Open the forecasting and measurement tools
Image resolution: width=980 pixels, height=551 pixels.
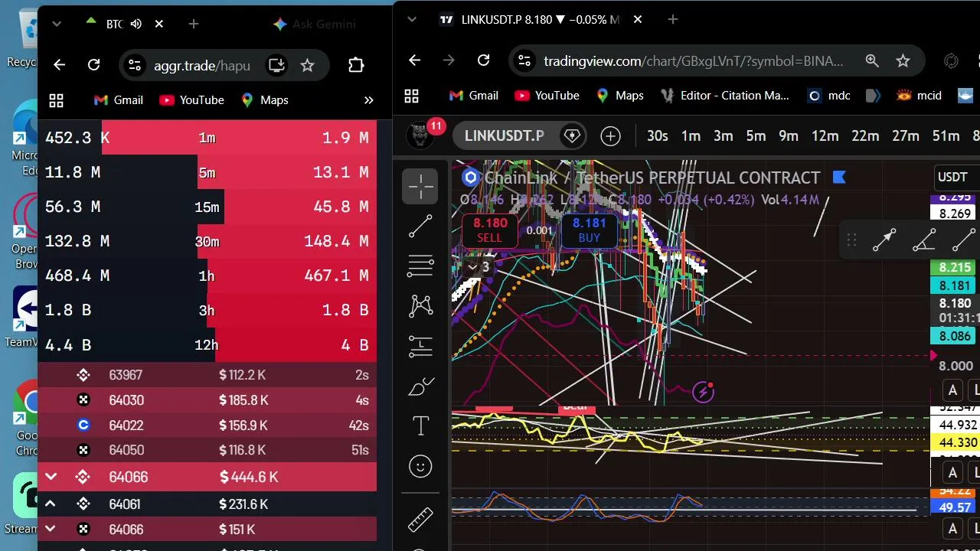[420, 346]
